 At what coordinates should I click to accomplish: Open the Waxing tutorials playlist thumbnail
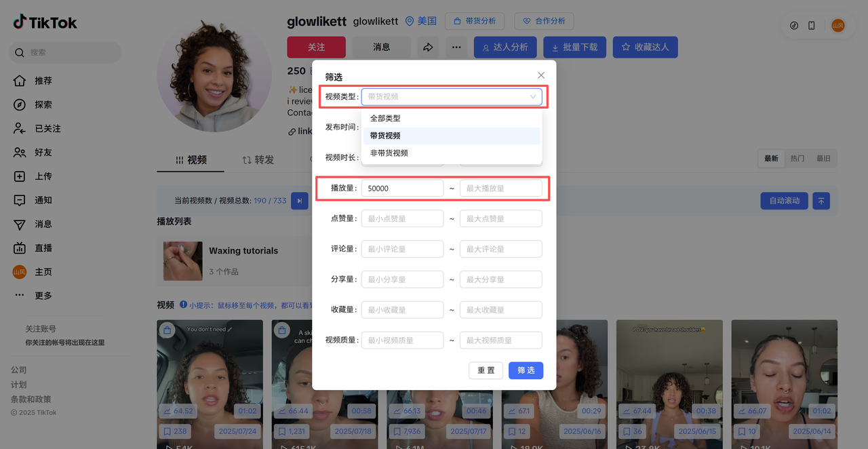(183, 261)
